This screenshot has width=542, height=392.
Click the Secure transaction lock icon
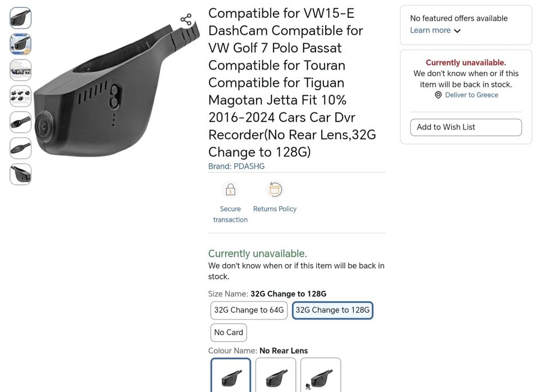click(x=230, y=190)
